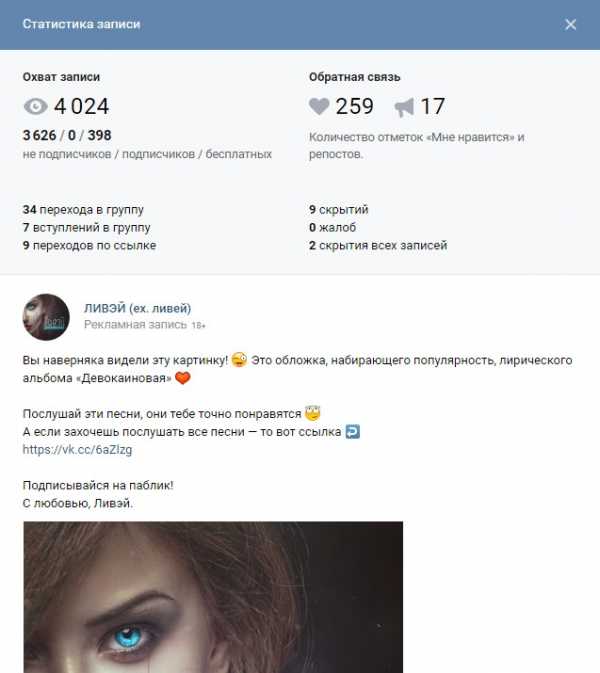
Task: Click the megaphone reposts icon
Action: [x=404, y=107]
